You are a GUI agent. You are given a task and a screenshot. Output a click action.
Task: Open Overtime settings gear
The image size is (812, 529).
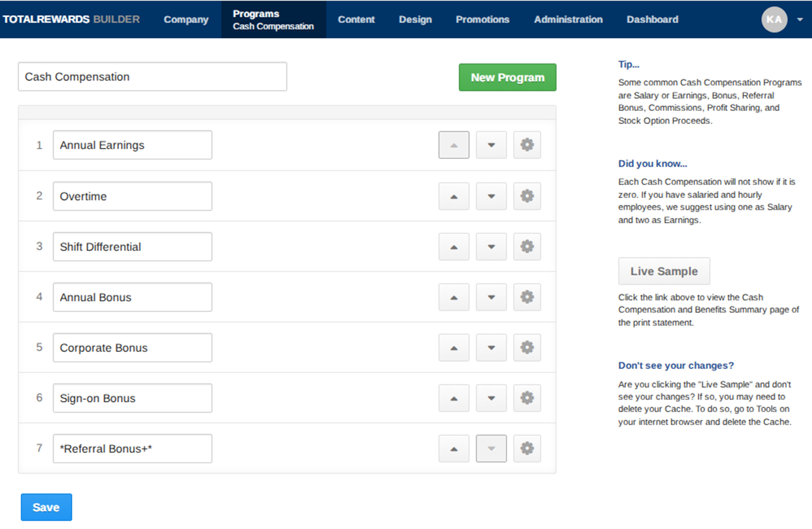click(527, 196)
